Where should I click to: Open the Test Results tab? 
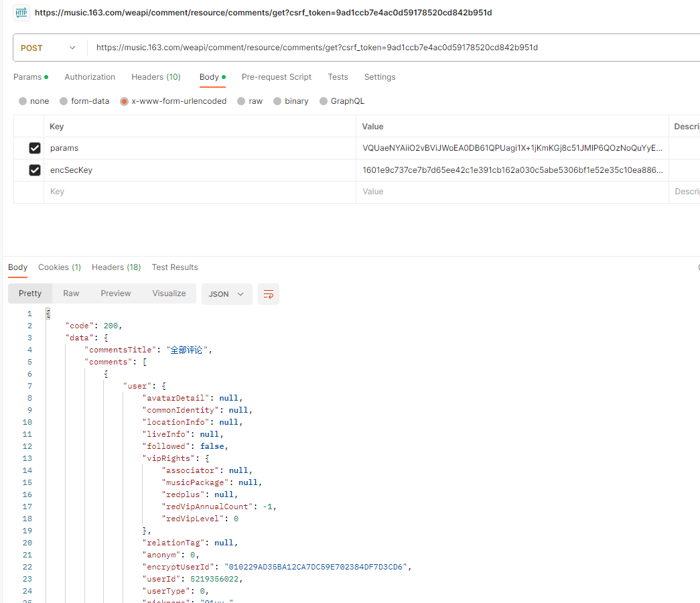(175, 267)
